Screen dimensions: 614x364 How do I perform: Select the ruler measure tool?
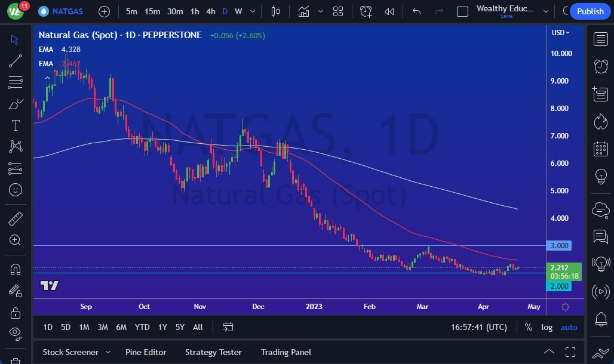(x=16, y=219)
